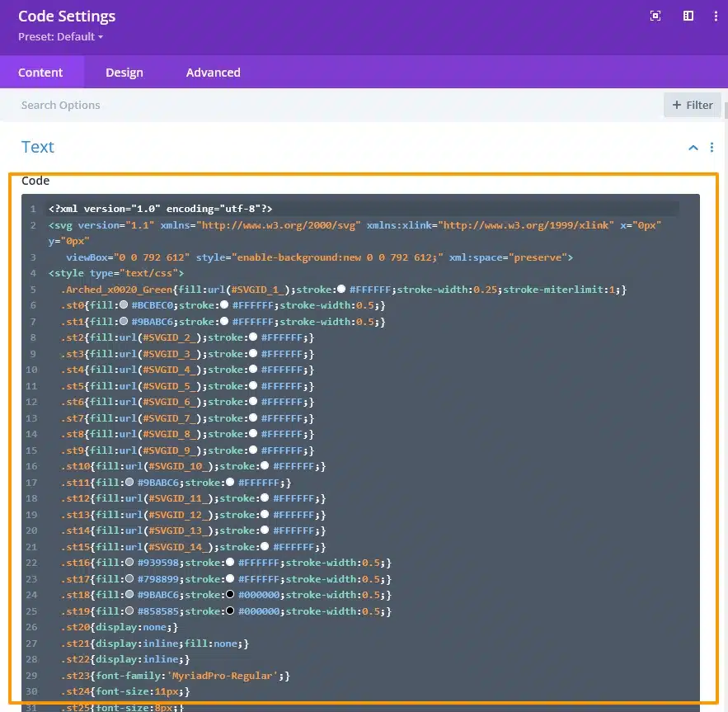Click the snap modal to sidebar icon
Viewport: 728px width, 712px height.
(x=688, y=17)
